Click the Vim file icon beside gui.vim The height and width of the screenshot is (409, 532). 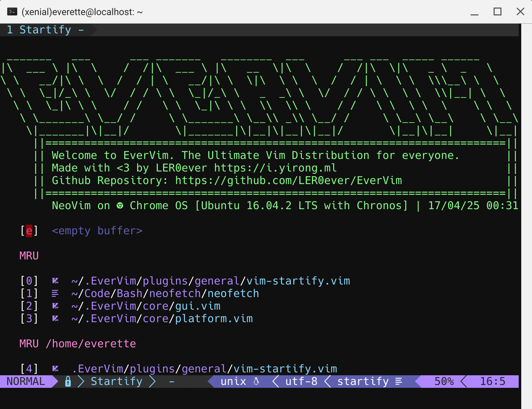pyautogui.click(x=55, y=306)
